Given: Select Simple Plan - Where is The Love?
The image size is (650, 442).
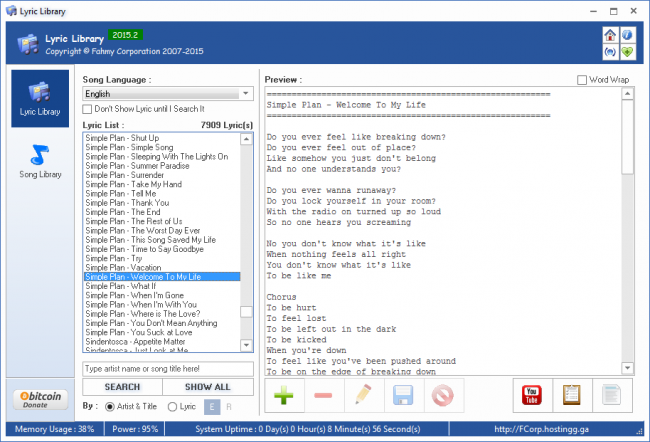Looking at the screenshot, I should [162, 314].
